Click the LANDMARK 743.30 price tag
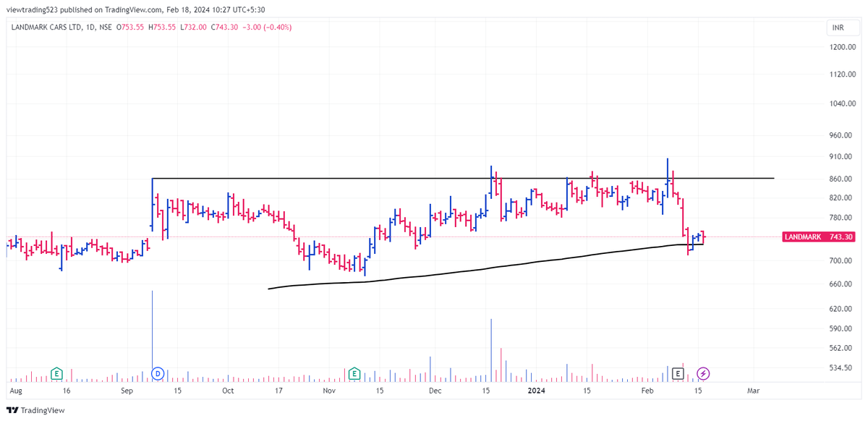Image resolution: width=868 pixels, height=421 pixels. click(820, 237)
